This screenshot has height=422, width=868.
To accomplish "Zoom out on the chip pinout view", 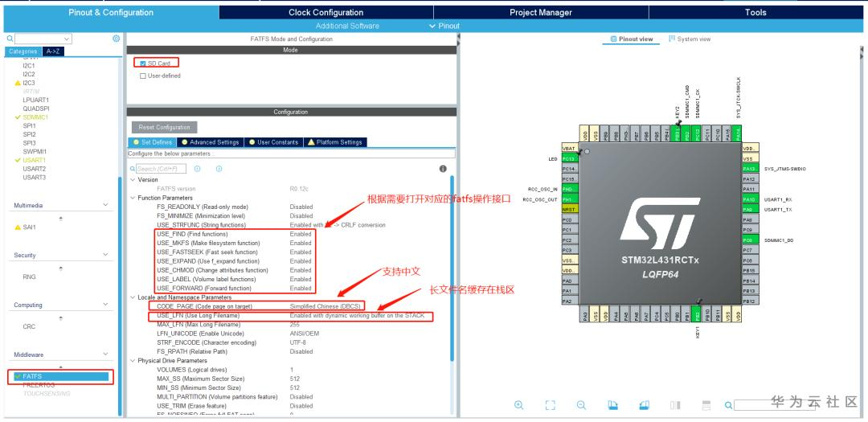I will (x=581, y=405).
